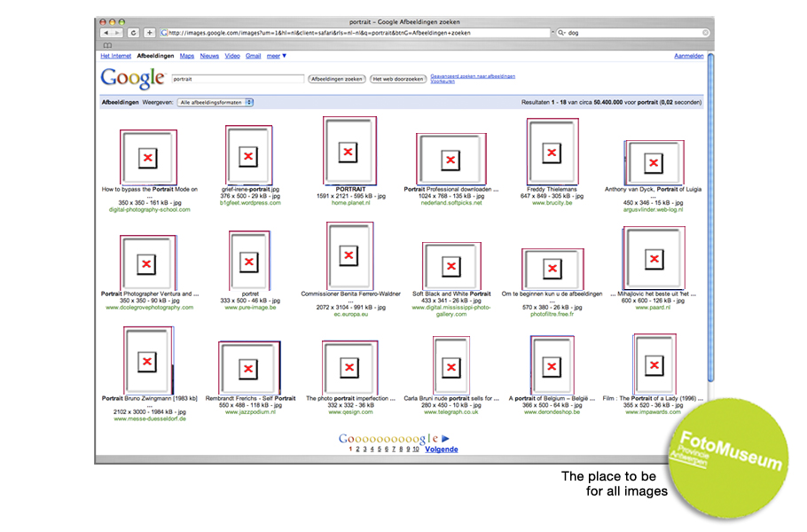Click digital-photography-school.com source link
Viewport: 807px width, 532px height.
click(x=149, y=209)
